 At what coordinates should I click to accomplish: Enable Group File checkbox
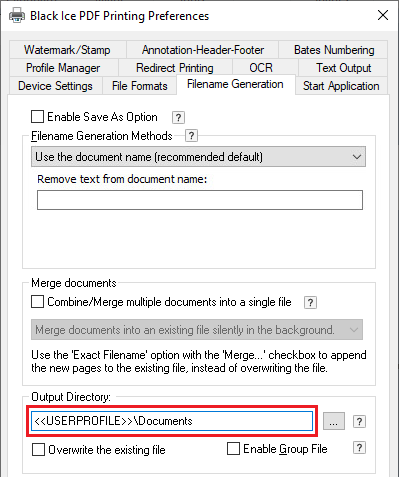coord(233,448)
